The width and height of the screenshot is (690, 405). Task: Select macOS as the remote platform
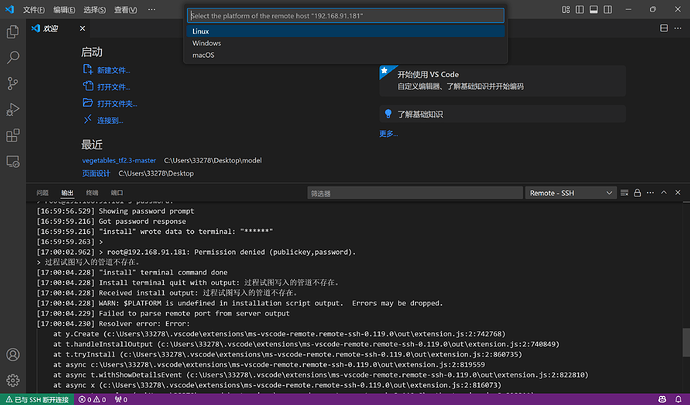pyautogui.click(x=345, y=55)
